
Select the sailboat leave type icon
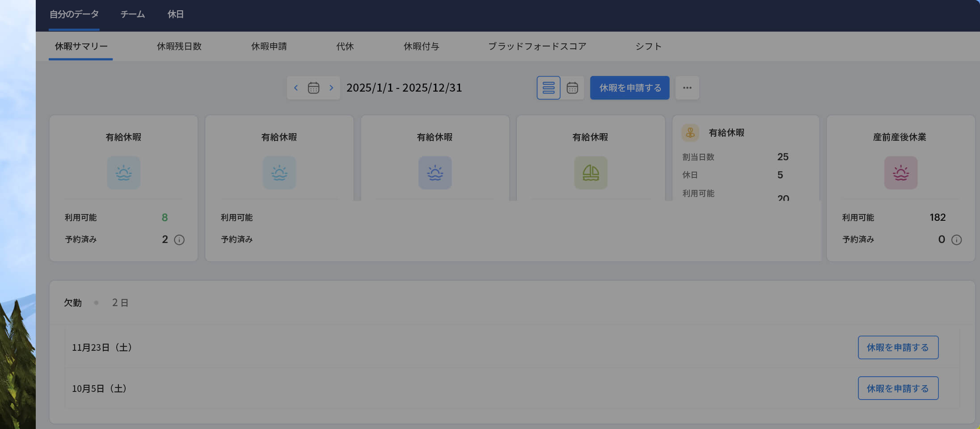(591, 172)
